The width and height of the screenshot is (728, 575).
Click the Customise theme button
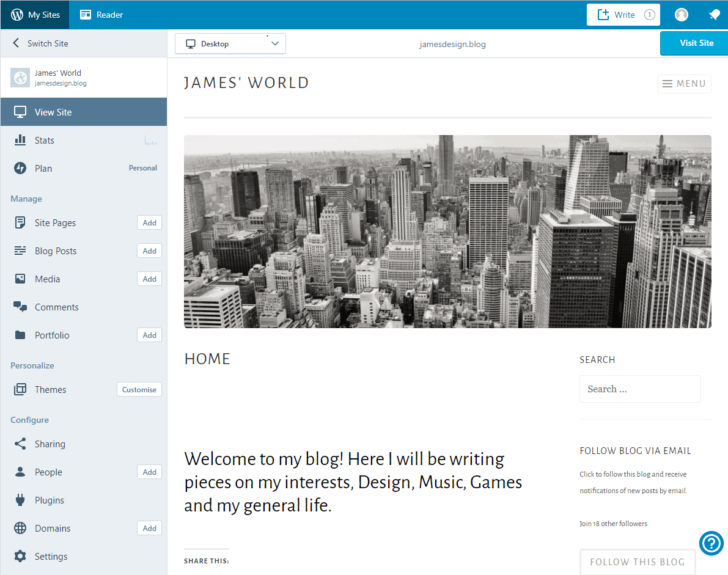click(139, 389)
